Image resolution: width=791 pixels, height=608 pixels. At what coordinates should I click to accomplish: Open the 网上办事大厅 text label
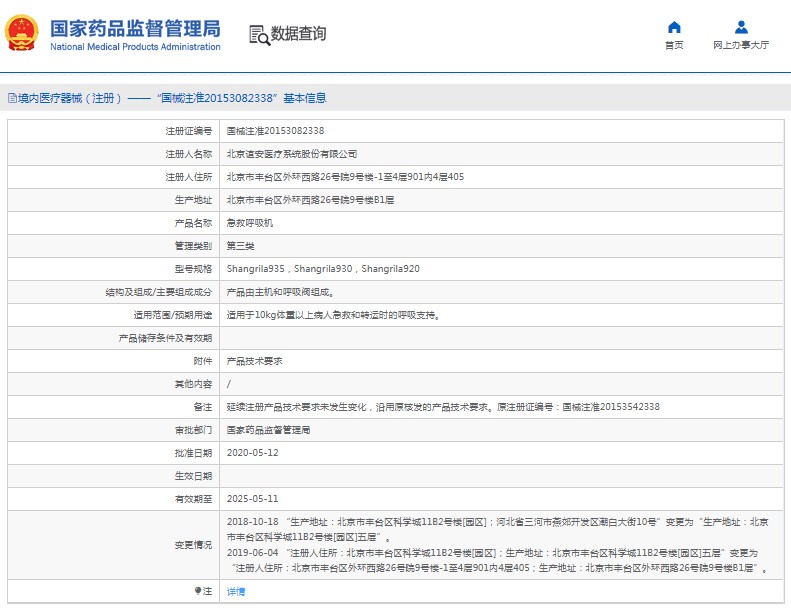[741, 45]
